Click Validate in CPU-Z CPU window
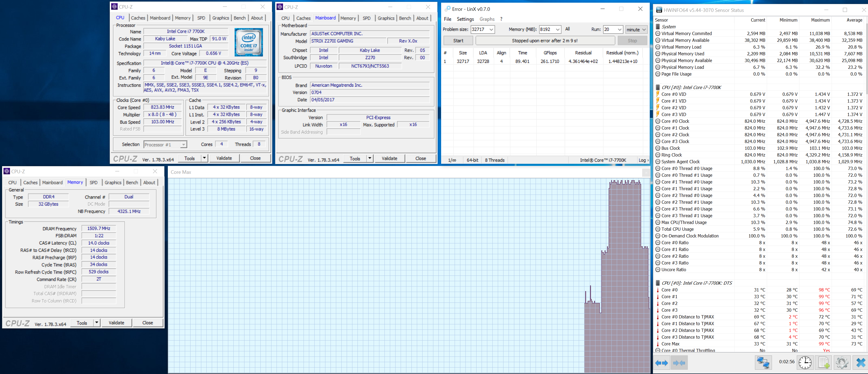Image resolution: width=868 pixels, height=374 pixels. 224,158
